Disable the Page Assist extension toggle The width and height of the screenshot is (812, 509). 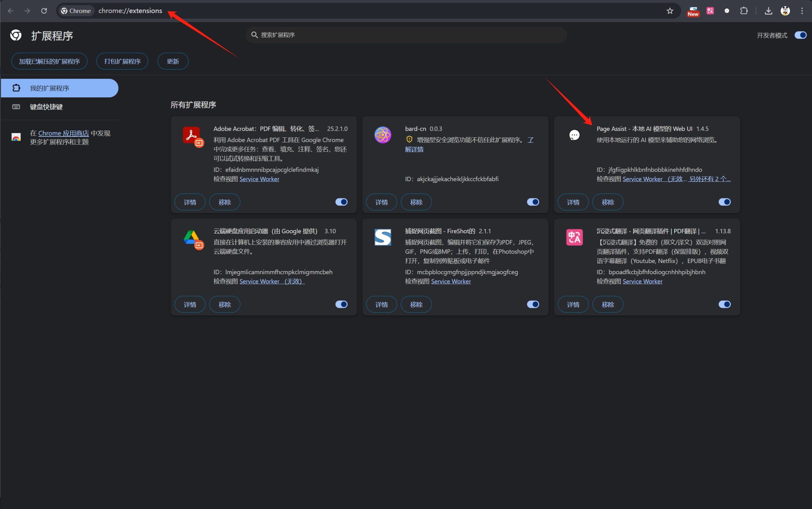pos(724,202)
